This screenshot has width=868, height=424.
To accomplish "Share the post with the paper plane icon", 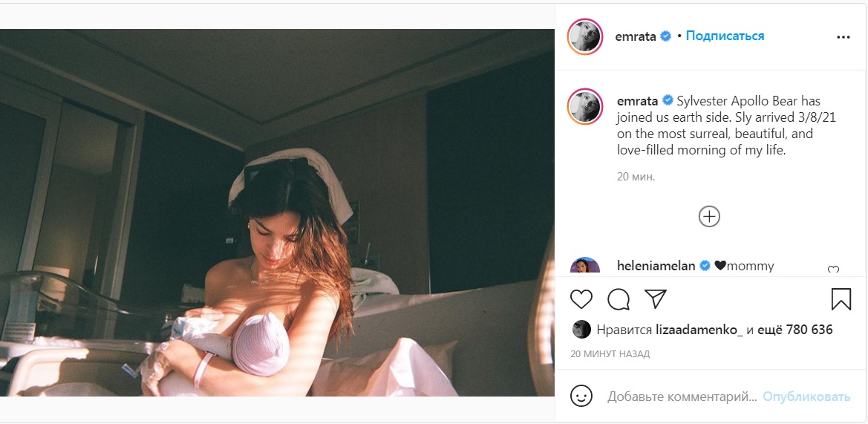I will pos(656,299).
